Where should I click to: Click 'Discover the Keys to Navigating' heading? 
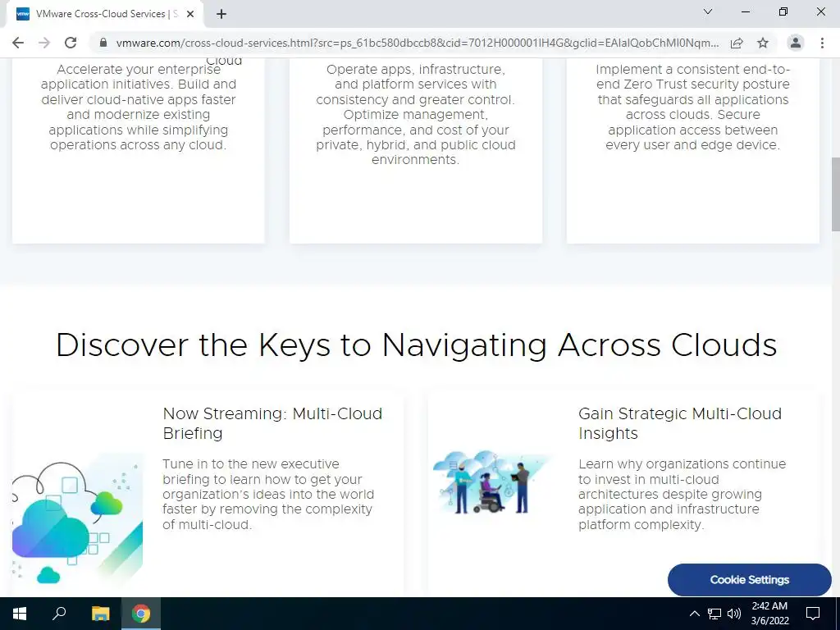tap(416, 345)
